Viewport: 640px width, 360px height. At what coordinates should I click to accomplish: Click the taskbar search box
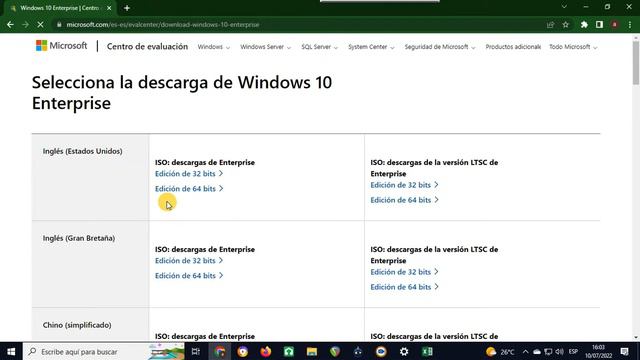104,351
